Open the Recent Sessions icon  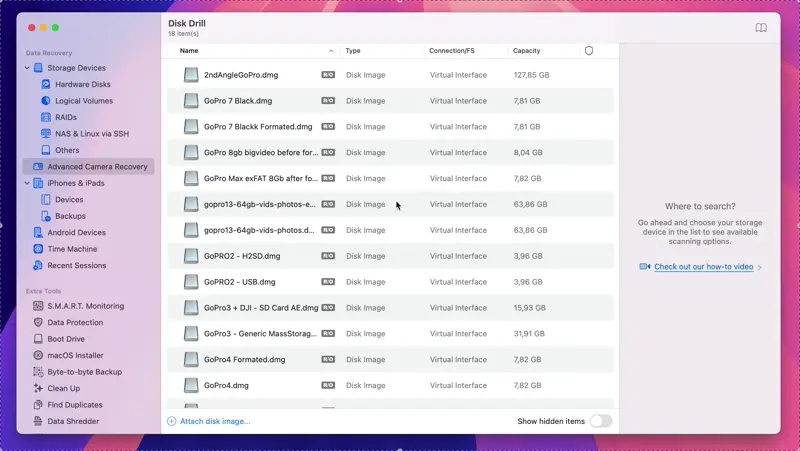coord(38,265)
